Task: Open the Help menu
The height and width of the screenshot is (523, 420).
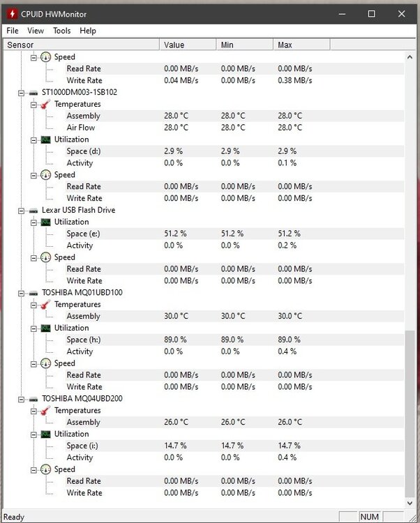Action: 88,31
